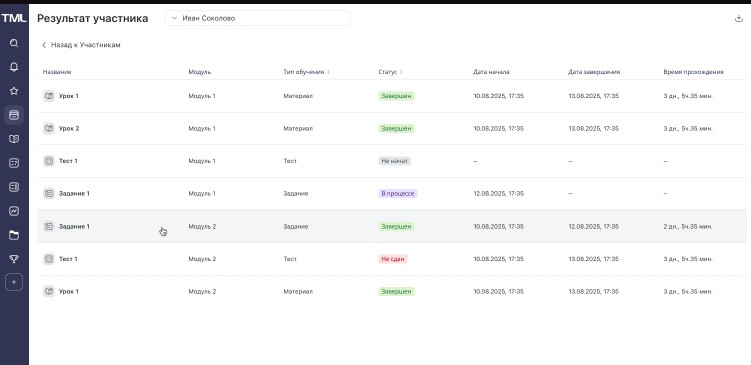The height and width of the screenshot is (365, 751).
Task: Open the folder icon in the sidebar
Action: (14, 235)
